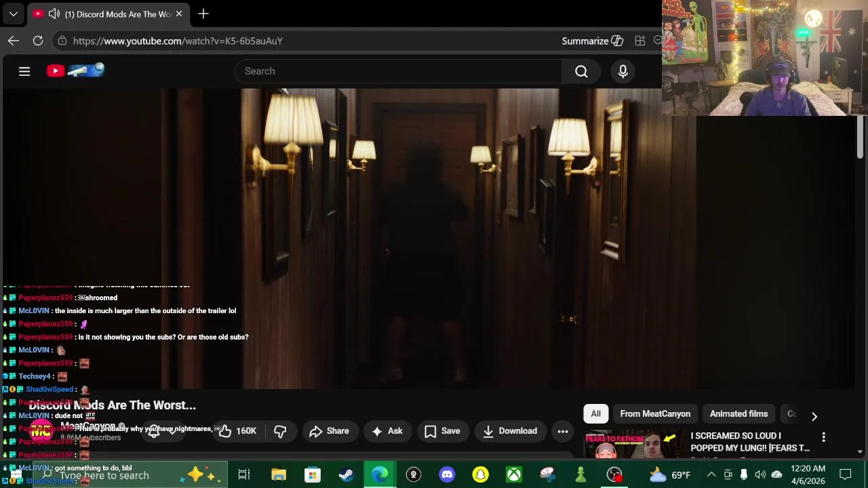The width and height of the screenshot is (868, 488).
Task: Dislike the video with thumbs down
Action: [280, 431]
